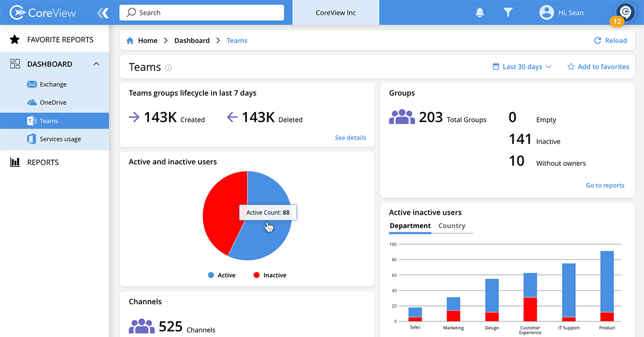Click Go to reports in the Groups panel
This screenshot has height=337, width=644.
[x=605, y=185]
